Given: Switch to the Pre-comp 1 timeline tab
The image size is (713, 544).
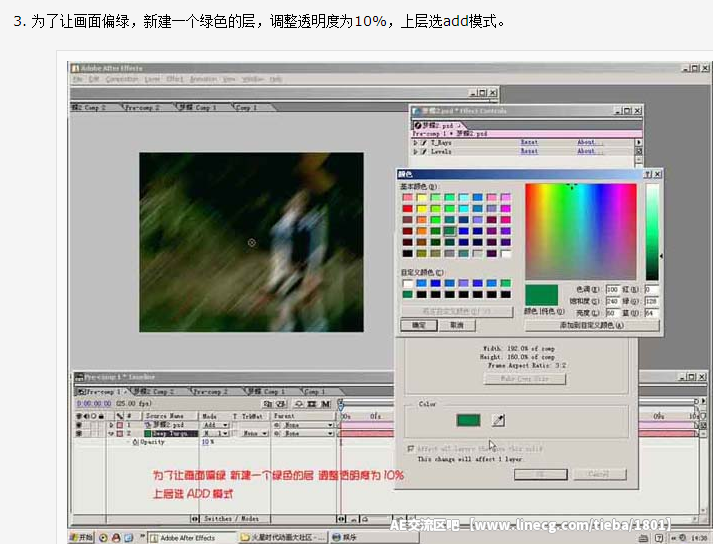Looking at the screenshot, I should coord(102,392).
